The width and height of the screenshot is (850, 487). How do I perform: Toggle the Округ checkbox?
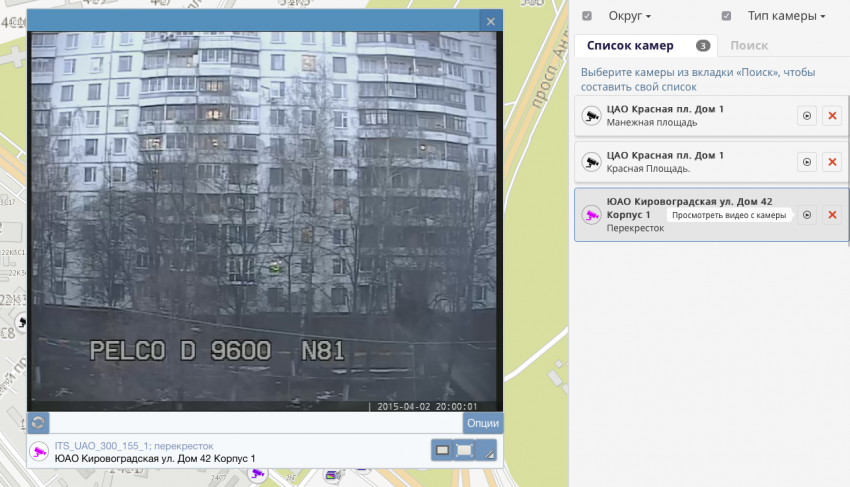tap(587, 16)
